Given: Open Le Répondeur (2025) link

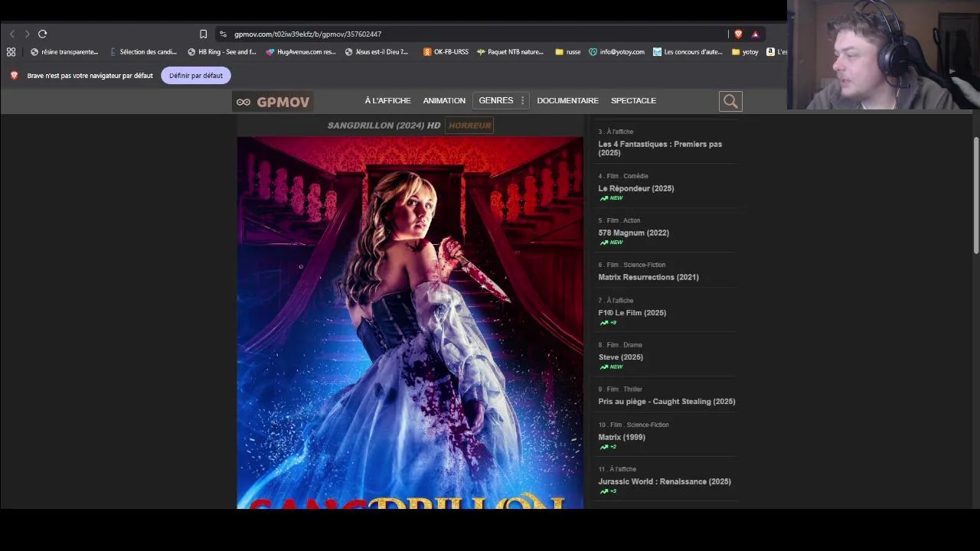Looking at the screenshot, I should coord(635,188).
